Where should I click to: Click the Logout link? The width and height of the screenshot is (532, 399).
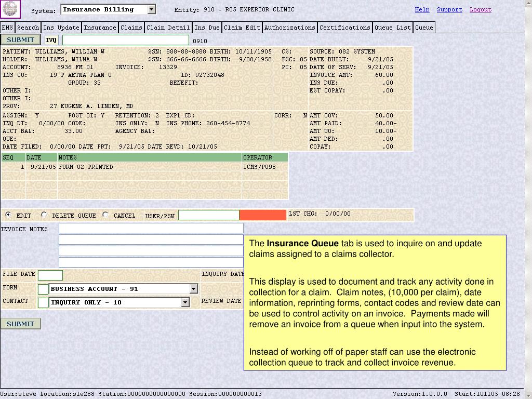pos(481,9)
